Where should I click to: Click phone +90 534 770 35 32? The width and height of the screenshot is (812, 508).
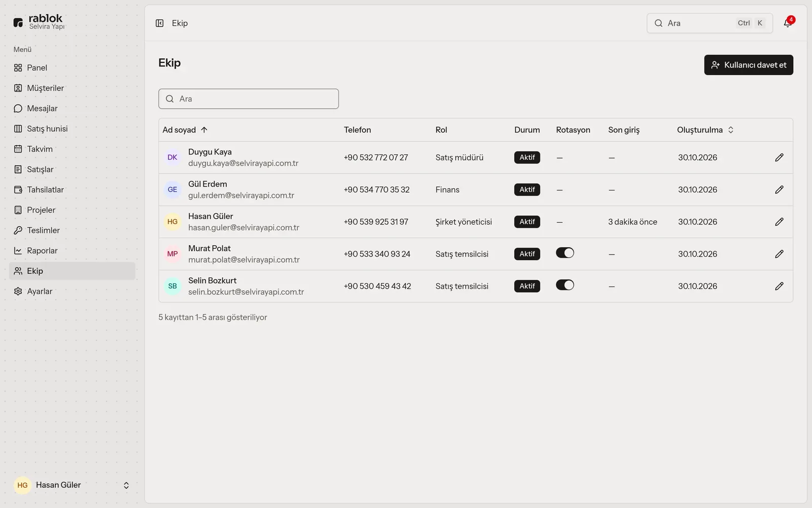(377, 189)
